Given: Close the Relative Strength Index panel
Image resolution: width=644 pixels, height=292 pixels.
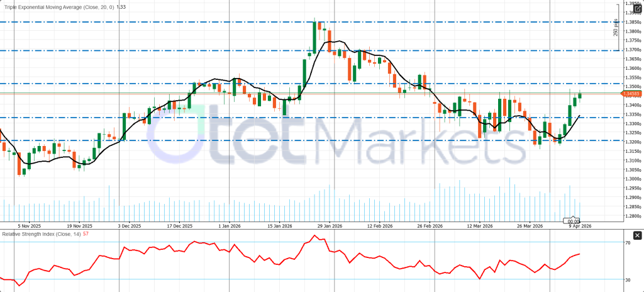Looking at the screenshot, I should pyautogui.click(x=636, y=235).
